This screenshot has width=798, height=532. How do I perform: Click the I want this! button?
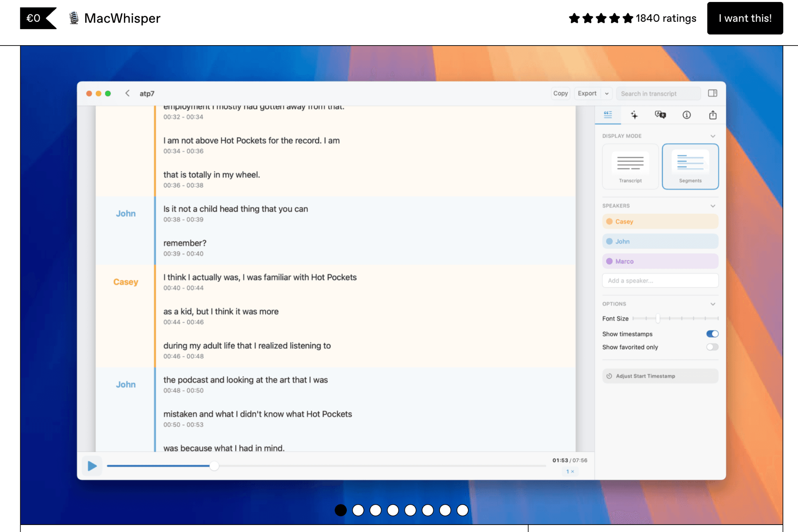click(745, 18)
